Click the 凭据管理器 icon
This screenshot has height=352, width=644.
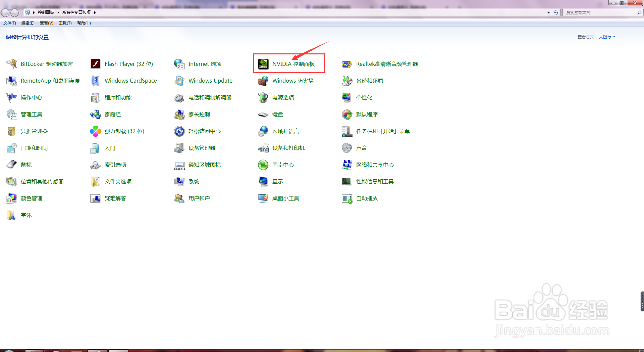point(12,131)
